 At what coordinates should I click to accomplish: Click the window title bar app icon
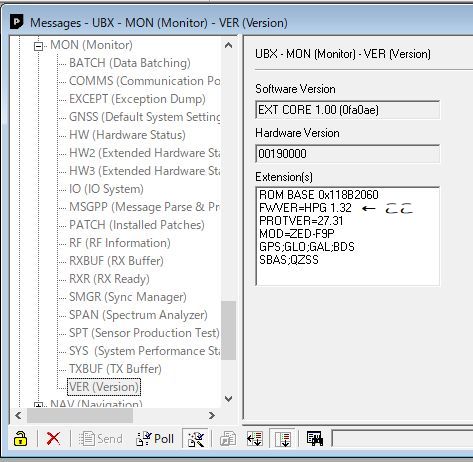pyautogui.click(x=17, y=22)
